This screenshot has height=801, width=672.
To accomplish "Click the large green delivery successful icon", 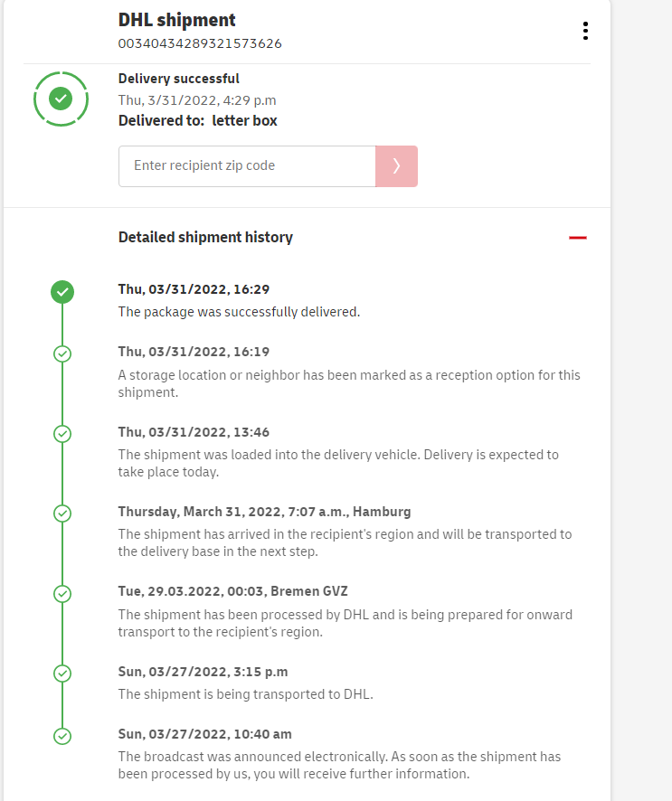I will click(x=61, y=98).
